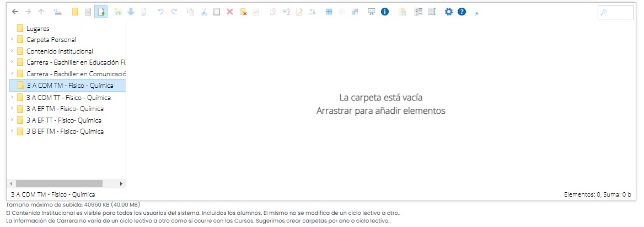
Task: Click the small fullscreen icon
Action: pos(476,14)
